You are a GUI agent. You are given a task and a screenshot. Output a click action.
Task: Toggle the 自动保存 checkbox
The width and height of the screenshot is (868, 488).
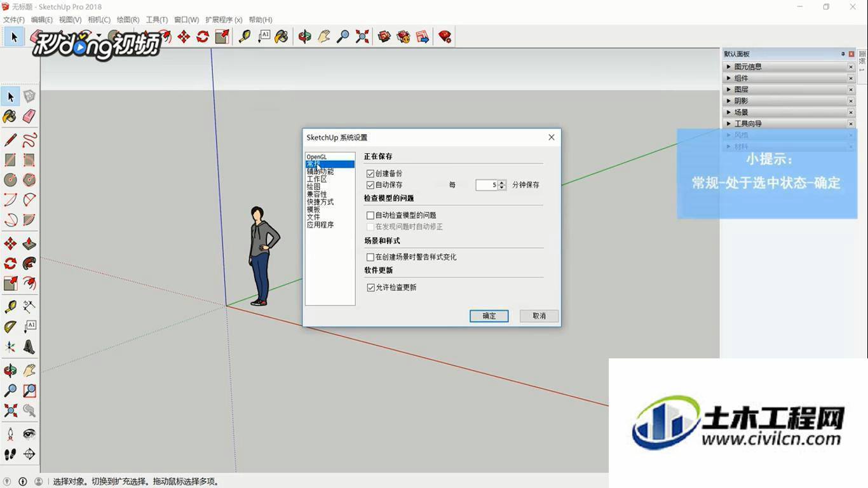(370, 185)
